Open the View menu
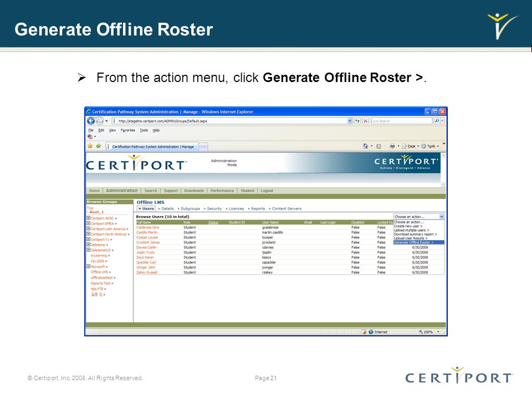 pyautogui.click(x=112, y=130)
